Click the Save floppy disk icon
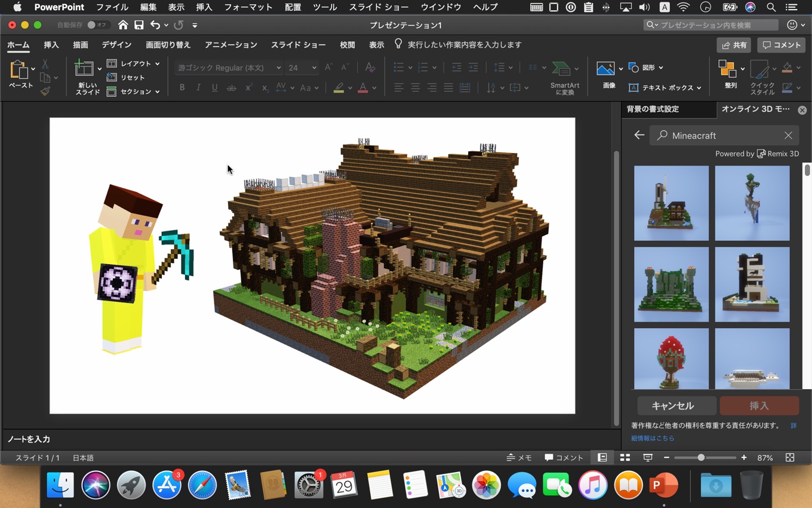The height and width of the screenshot is (508, 812). click(139, 25)
